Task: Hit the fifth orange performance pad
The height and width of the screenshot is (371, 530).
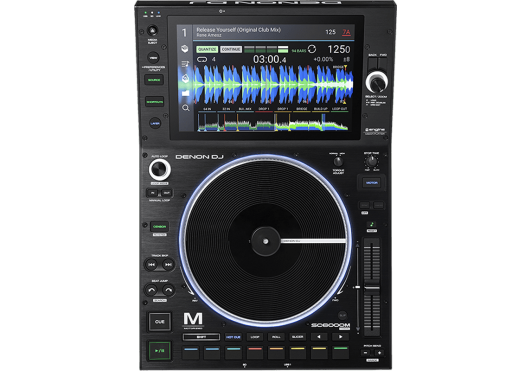Action: click(x=276, y=352)
